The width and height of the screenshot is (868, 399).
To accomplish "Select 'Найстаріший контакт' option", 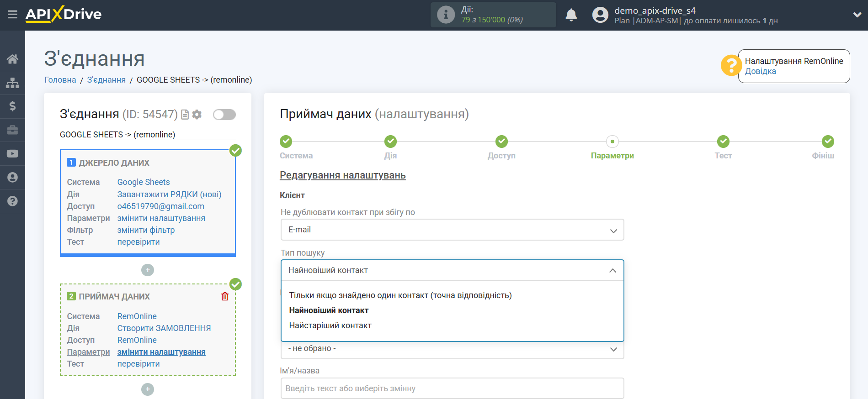I will pos(330,325).
